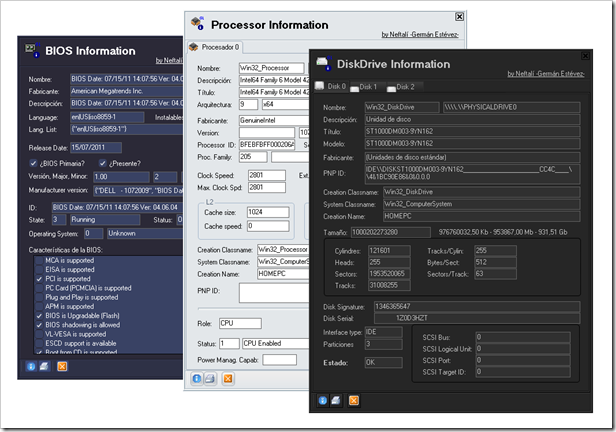The width and height of the screenshot is (616, 432).
Task: Click the Interface type field IDE
Action: click(383, 332)
